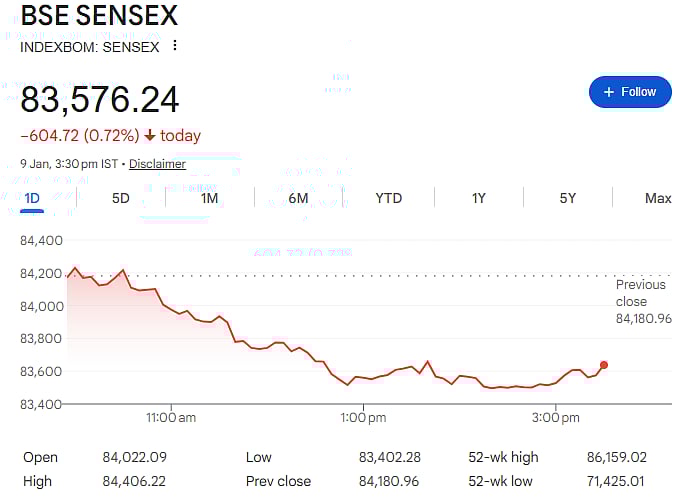Select the Max range tab

(658, 198)
